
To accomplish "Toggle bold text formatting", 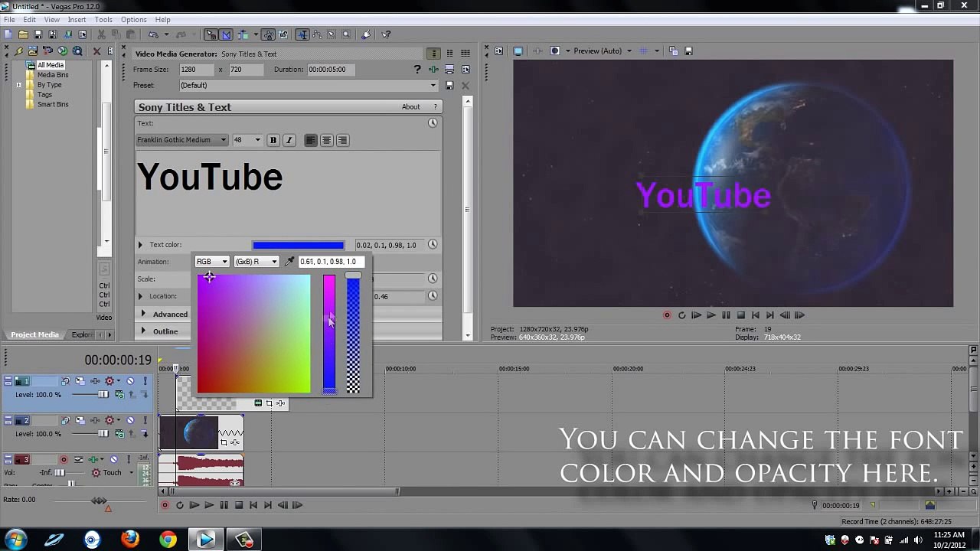I will pos(273,140).
